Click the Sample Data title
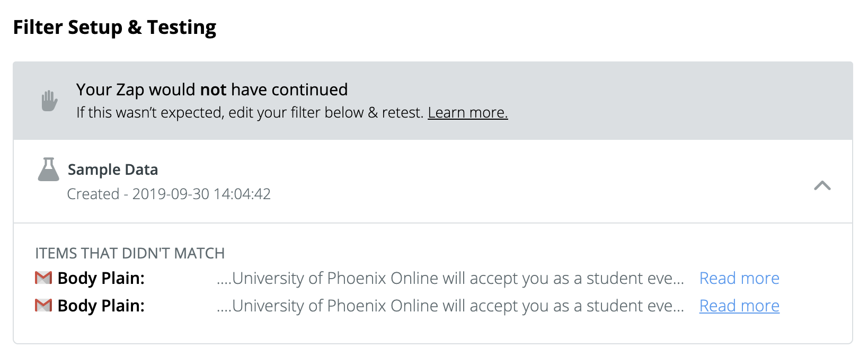The height and width of the screenshot is (357, 868). coord(113,169)
